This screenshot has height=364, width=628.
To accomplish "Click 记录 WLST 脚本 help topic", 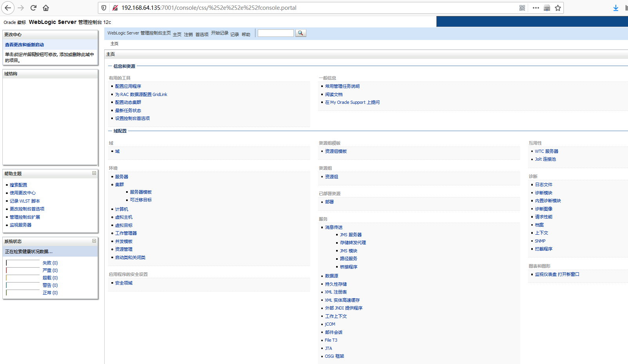I will click(x=25, y=201).
